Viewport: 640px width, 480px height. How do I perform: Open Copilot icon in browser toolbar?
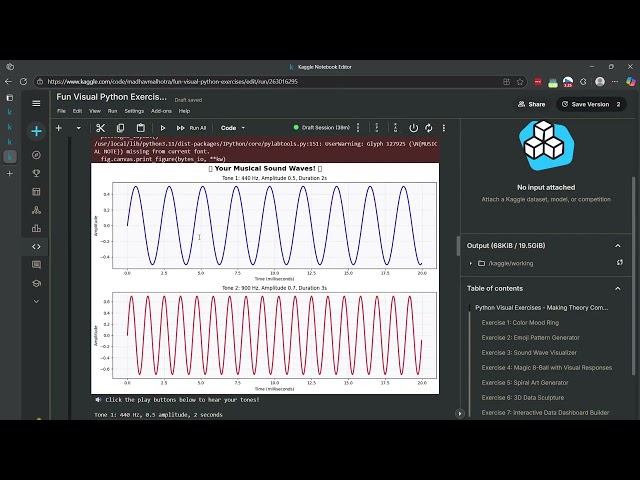pos(631,82)
